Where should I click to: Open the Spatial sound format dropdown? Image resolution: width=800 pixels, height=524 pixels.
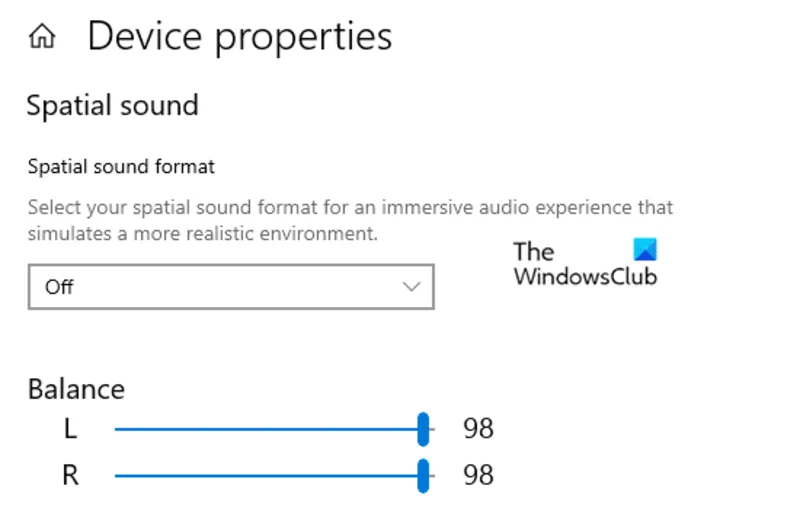click(231, 287)
